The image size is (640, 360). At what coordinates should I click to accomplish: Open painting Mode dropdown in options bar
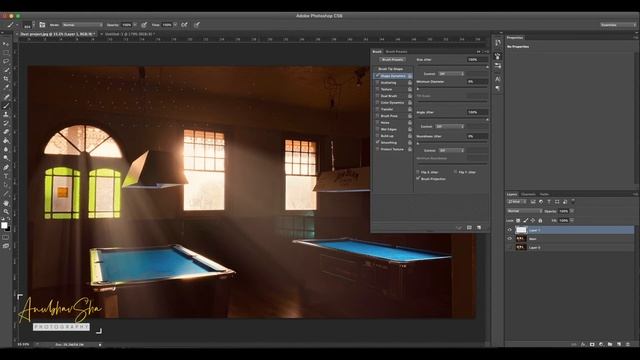[82, 25]
